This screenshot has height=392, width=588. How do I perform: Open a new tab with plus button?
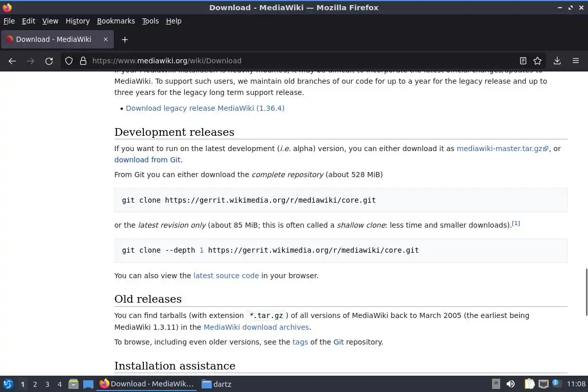coord(125,39)
